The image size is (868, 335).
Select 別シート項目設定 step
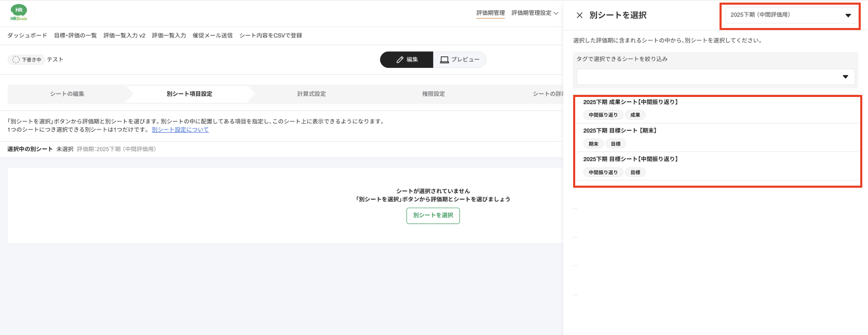[x=189, y=94]
